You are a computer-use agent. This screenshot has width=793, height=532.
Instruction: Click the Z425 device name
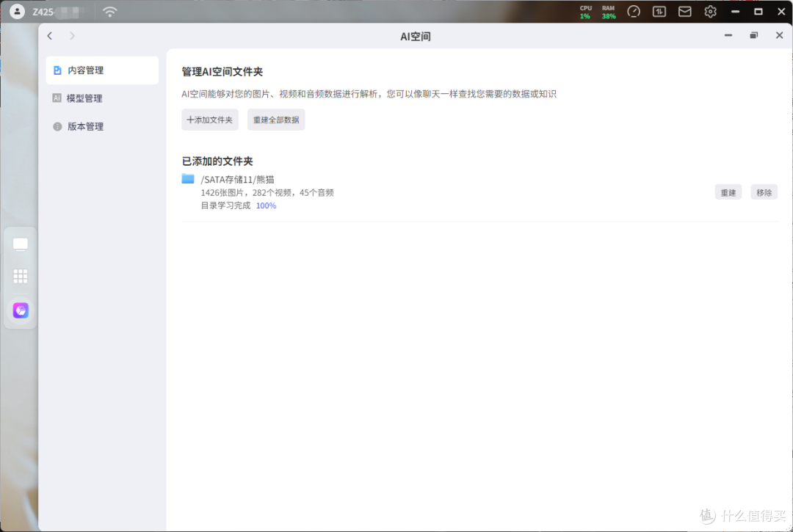pyautogui.click(x=43, y=12)
